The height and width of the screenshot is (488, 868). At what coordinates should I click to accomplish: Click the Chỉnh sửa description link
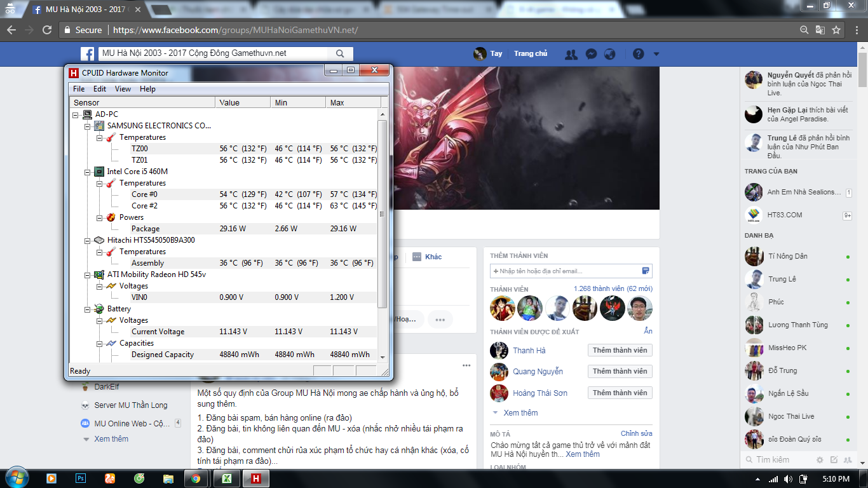(636, 433)
